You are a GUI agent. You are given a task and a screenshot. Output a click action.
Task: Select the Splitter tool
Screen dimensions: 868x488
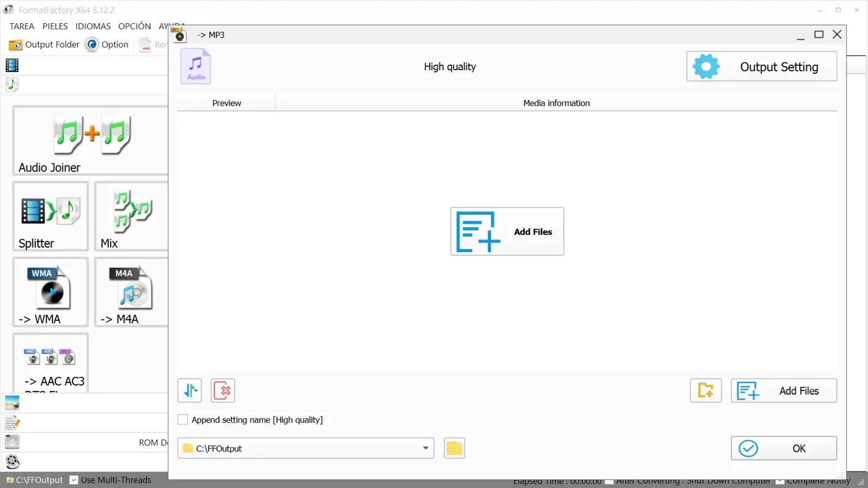[x=50, y=217]
